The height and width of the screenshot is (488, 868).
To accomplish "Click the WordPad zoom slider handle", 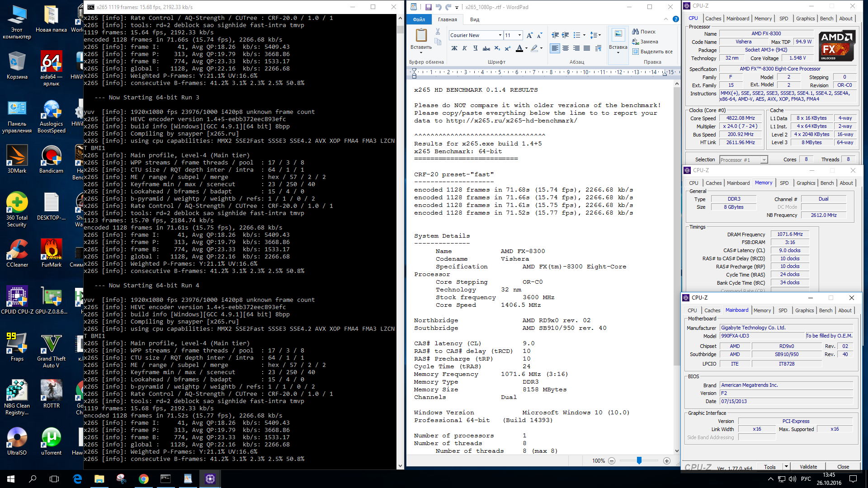I will click(x=639, y=460).
